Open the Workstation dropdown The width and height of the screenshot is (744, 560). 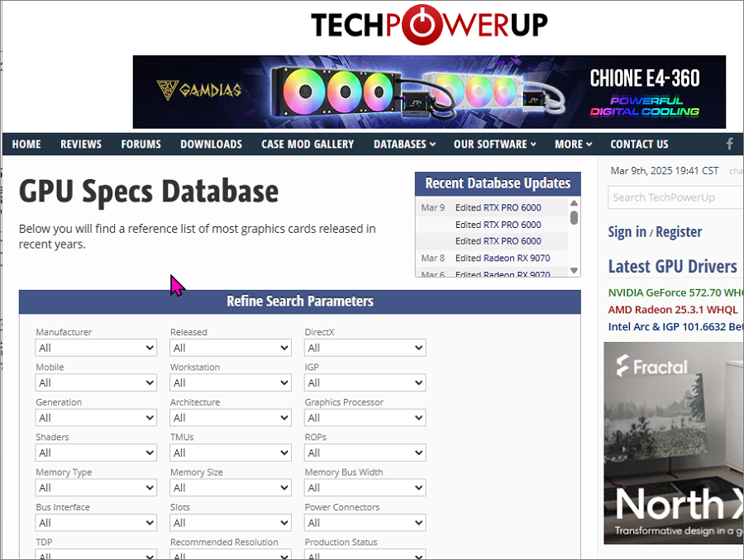click(231, 382)
